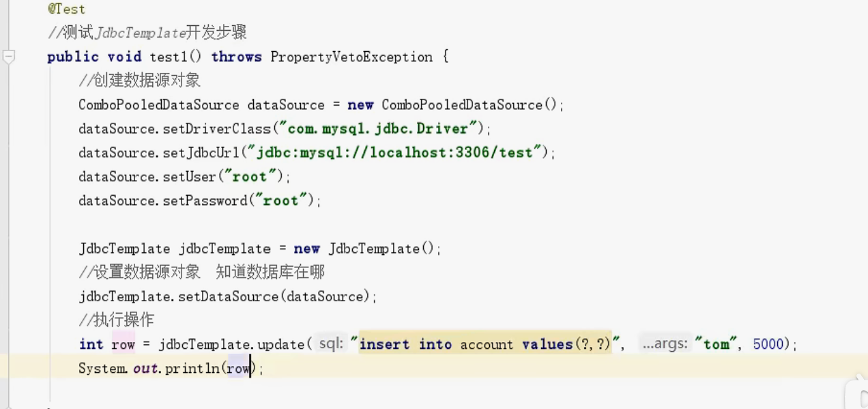Image resolution: width=868 pixels, height=409 pixels.
Task: Select comment "//测试JdbcTemplate开发步骤"
Action: point(147,33)
